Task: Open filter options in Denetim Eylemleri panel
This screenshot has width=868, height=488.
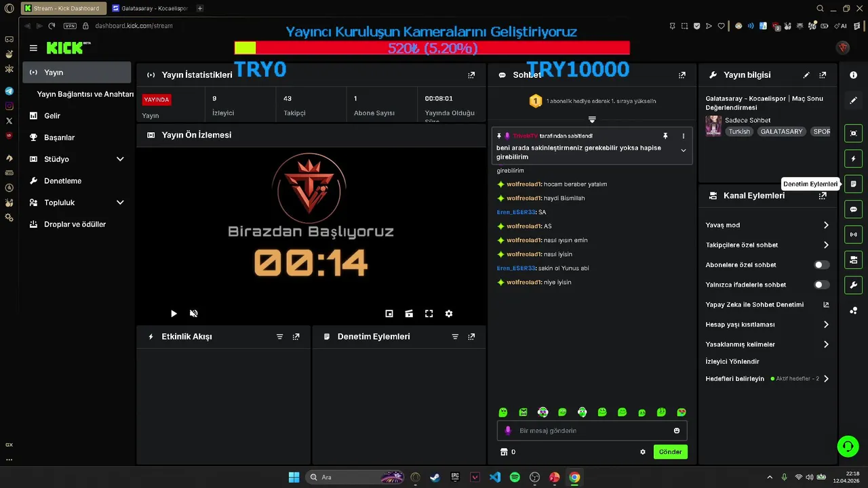Action: [x=455, y=337]
